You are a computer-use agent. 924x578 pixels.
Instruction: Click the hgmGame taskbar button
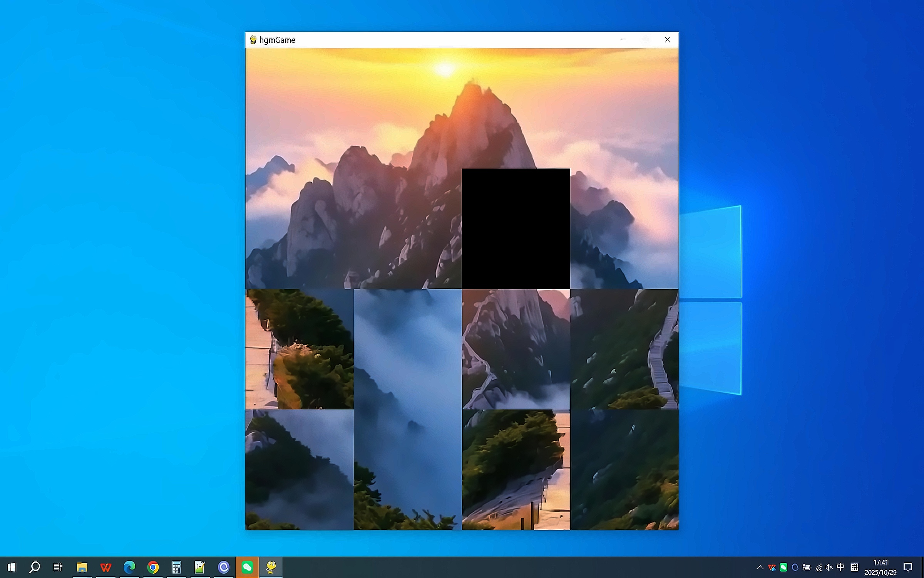click(x=271, y=567)
